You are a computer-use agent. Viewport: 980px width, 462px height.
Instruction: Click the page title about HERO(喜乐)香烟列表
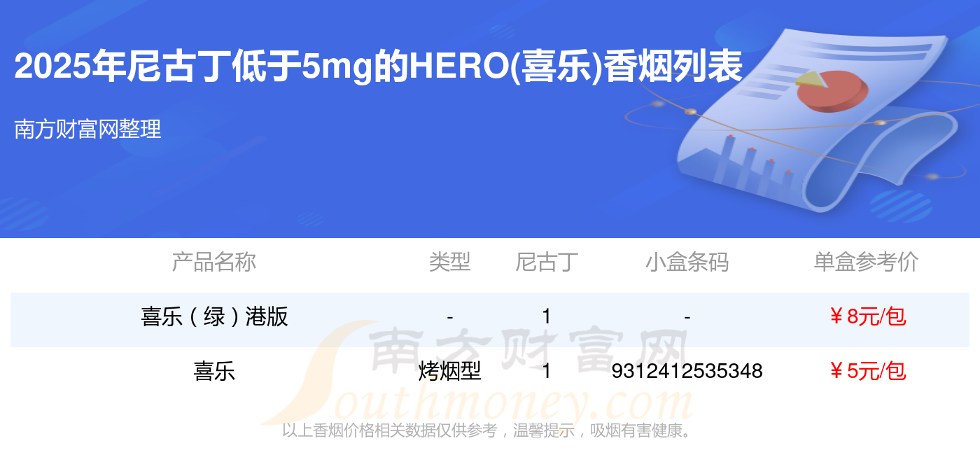[x=378, y=68]
